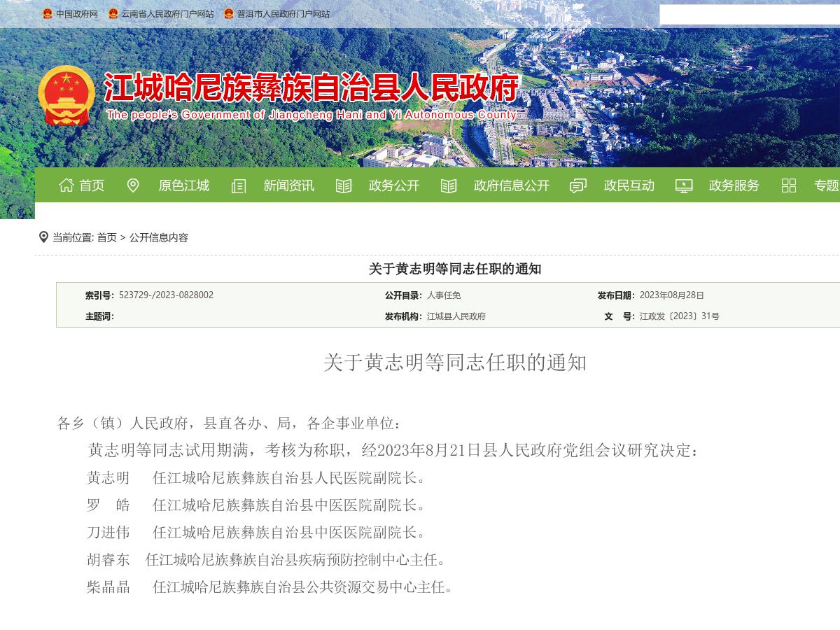
Task: Select the home icon in the navigation bar
Action: pyautogui.click(x=66, y=185)
